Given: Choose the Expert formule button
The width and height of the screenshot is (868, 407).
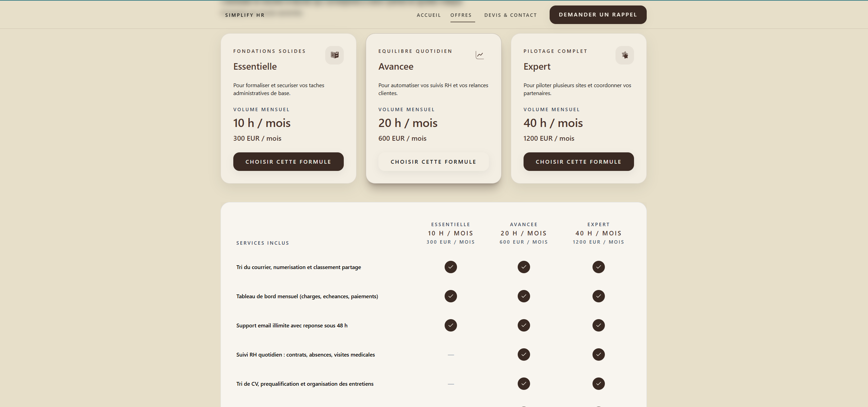Looking at the screenshot, I should coord(578,162).
